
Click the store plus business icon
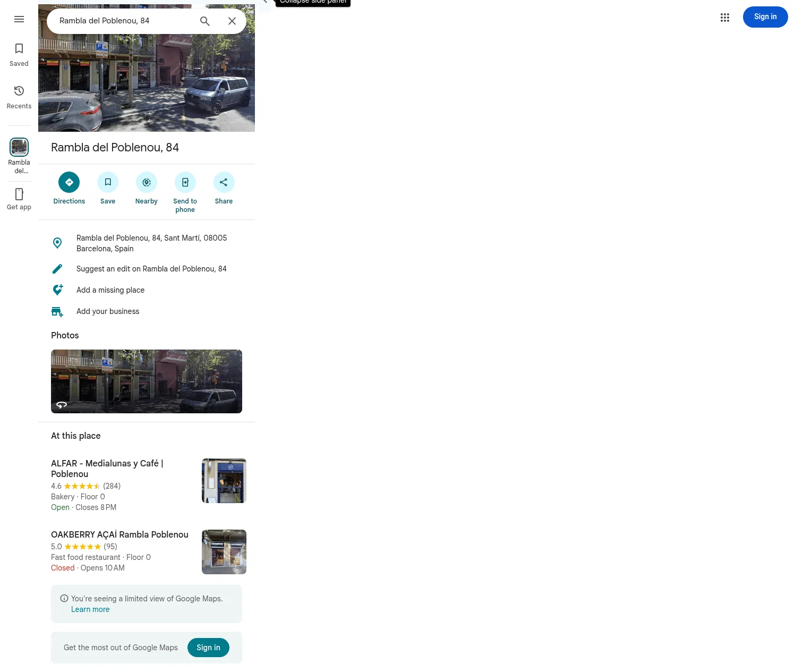point(57,312)
